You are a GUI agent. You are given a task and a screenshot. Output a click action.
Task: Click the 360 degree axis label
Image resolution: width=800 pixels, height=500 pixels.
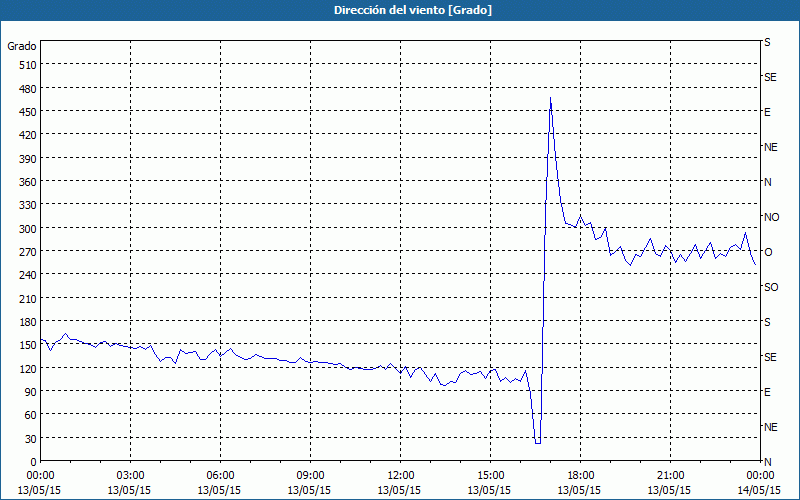pos(28,182)
